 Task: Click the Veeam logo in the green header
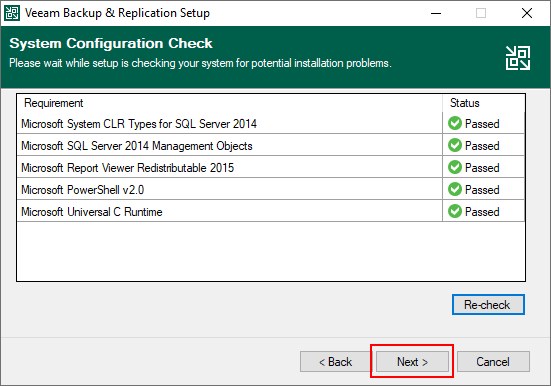(x=518, y=58)
